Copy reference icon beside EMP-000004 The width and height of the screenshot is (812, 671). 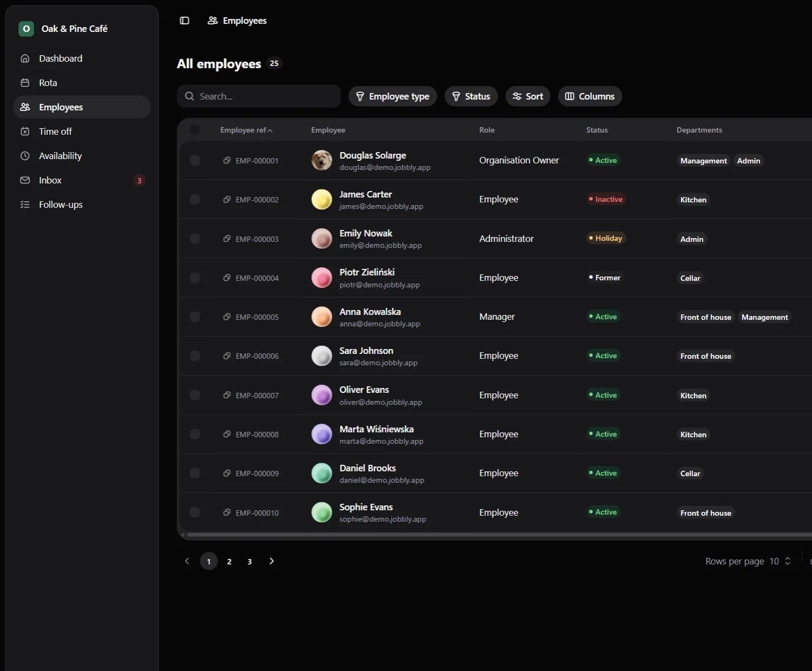[x=227, y=278]
